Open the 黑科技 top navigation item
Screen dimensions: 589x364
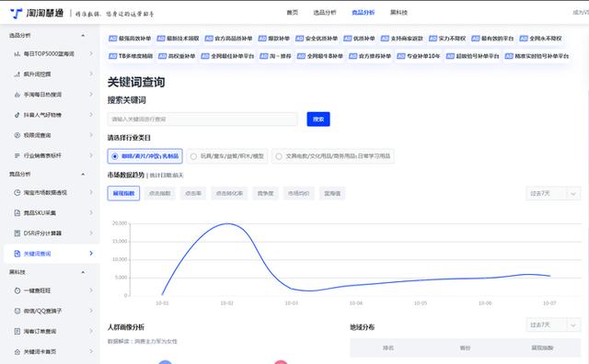click(398, 12)
